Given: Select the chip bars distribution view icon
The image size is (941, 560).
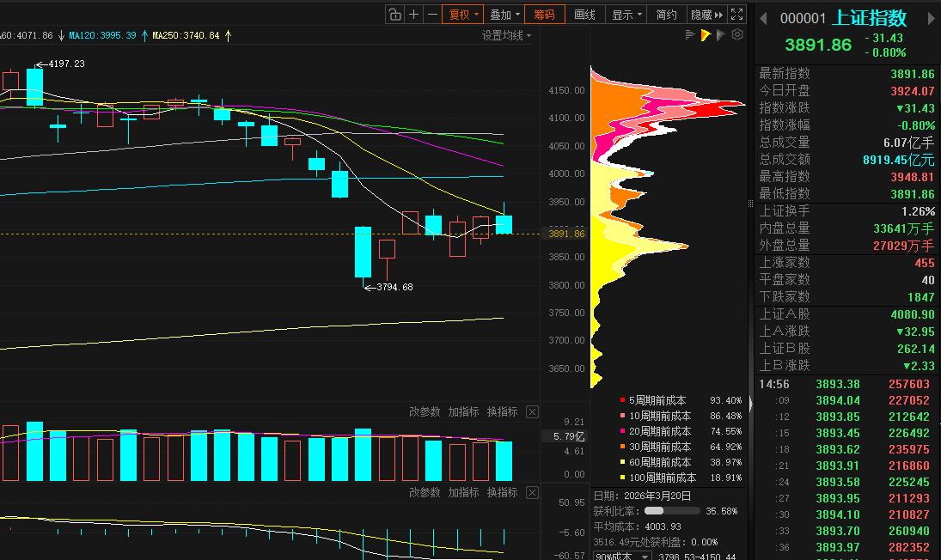Looking at the screenshot, I should click(x=690, y=35).
